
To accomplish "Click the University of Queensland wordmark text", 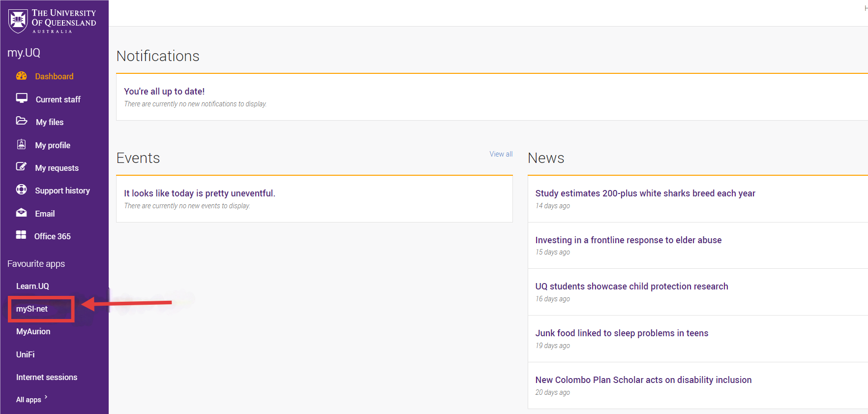I will pos(64,21).
